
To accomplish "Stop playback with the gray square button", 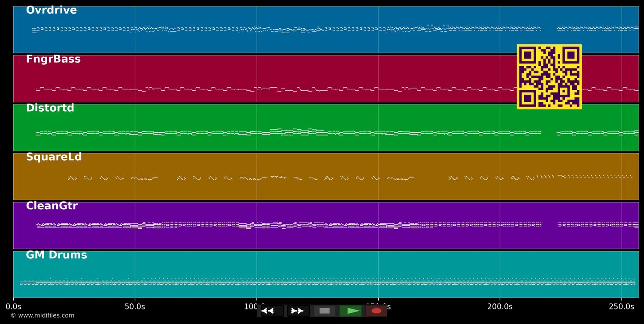I will click(325, 311).
